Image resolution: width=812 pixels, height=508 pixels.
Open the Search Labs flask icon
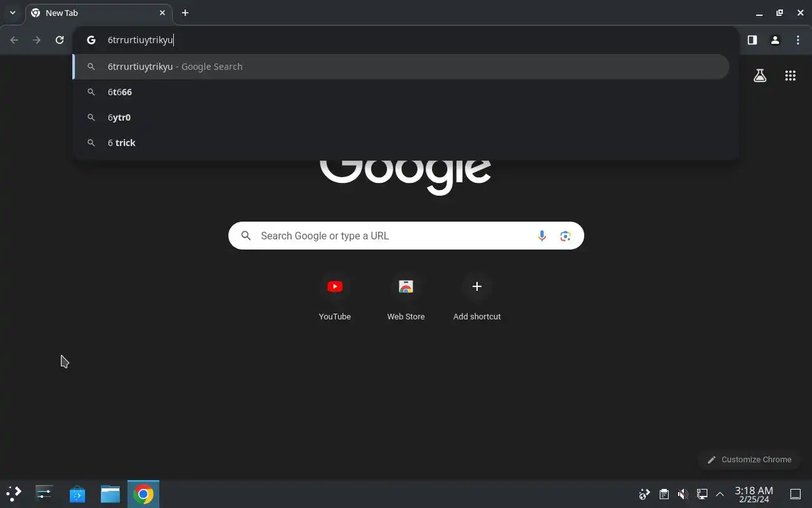[x=760, y=76]
